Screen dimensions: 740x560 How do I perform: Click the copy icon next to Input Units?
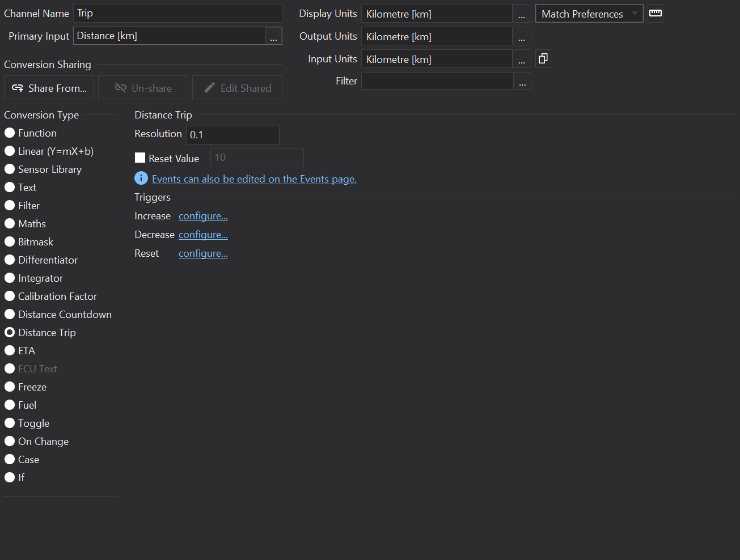pyautogui.click(x=543, y=58)
